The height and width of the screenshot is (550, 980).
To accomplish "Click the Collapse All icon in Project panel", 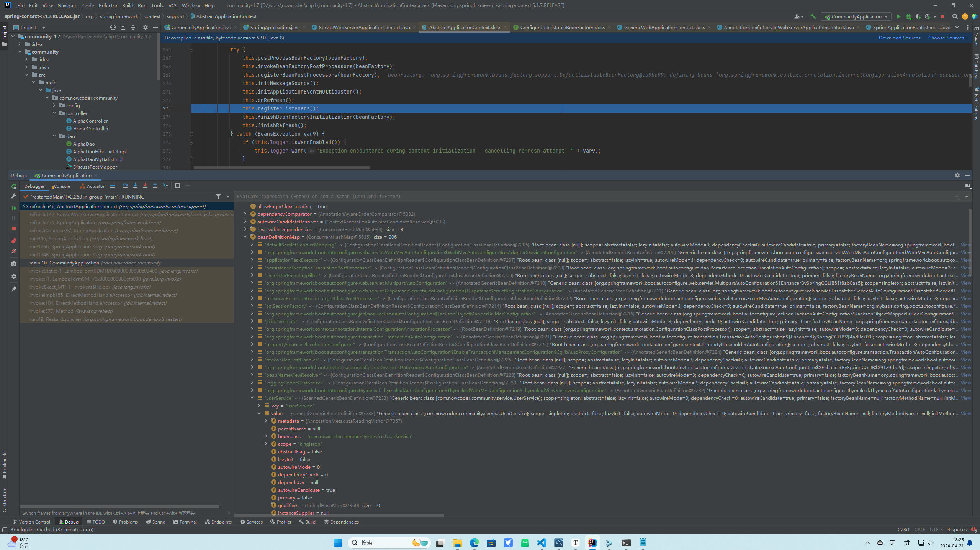I will click(133, 27).
